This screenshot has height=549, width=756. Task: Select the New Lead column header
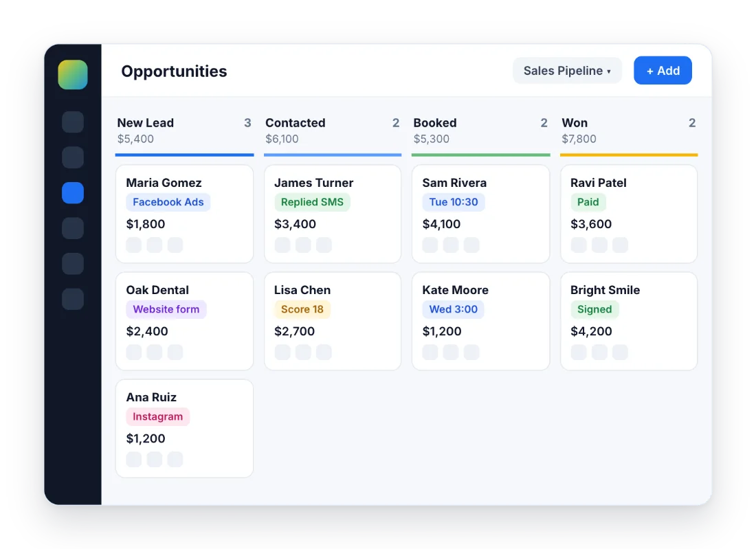(x=146, y=123)
